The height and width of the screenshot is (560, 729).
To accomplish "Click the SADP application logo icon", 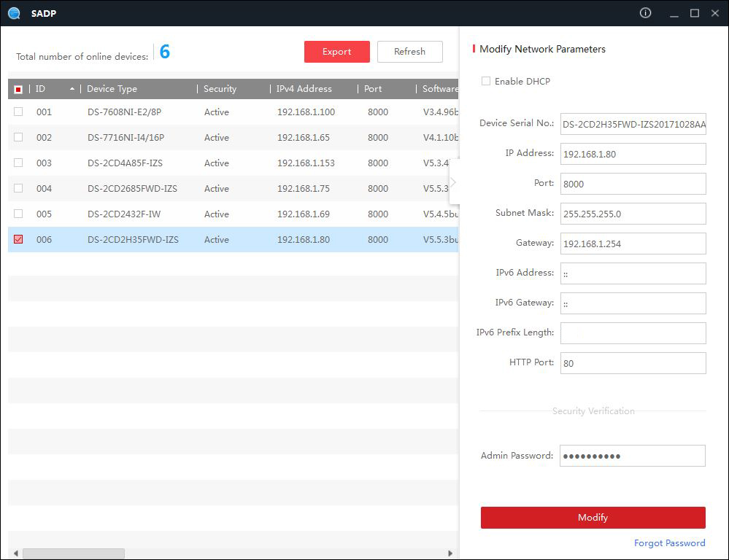I will [x=14, y=13].
